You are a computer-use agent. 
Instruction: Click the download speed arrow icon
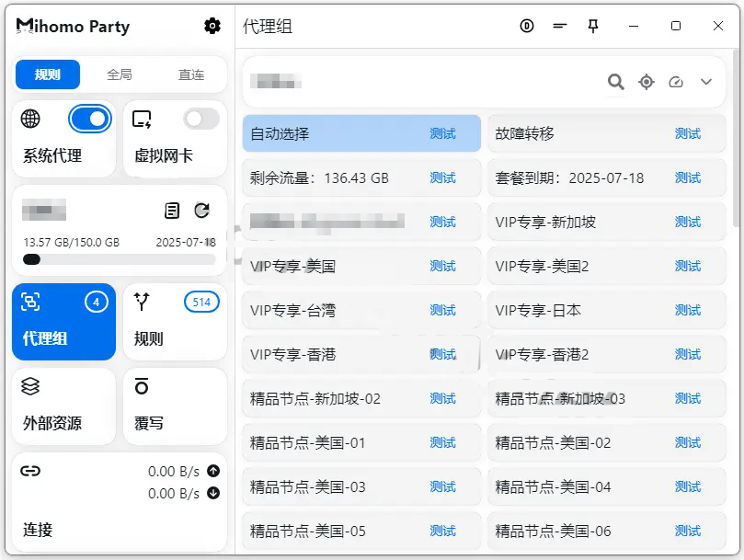[213, 493]
